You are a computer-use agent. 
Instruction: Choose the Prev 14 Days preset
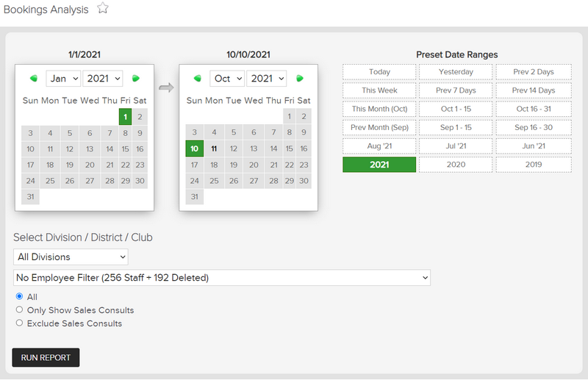tap(534, 90)
